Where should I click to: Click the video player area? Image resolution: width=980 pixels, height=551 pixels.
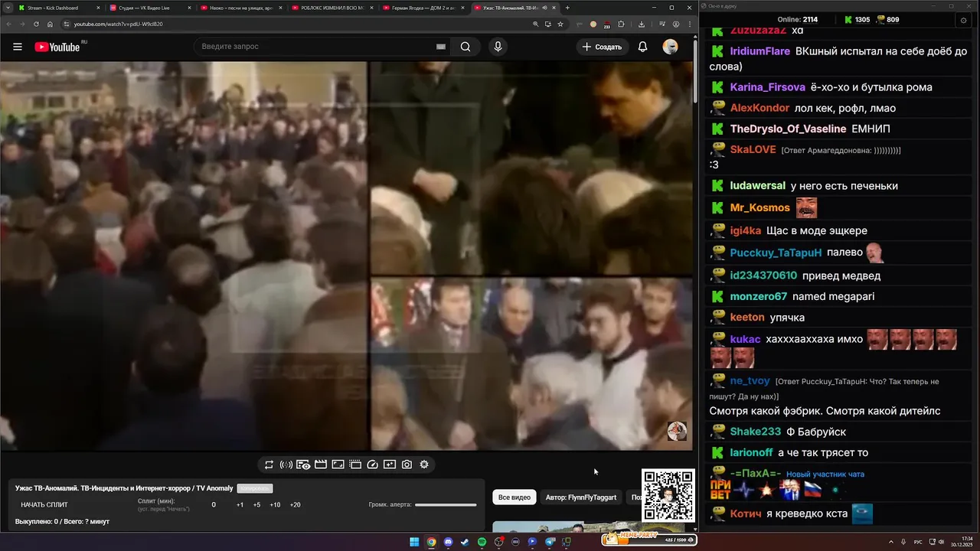click(x=346, y=256)
